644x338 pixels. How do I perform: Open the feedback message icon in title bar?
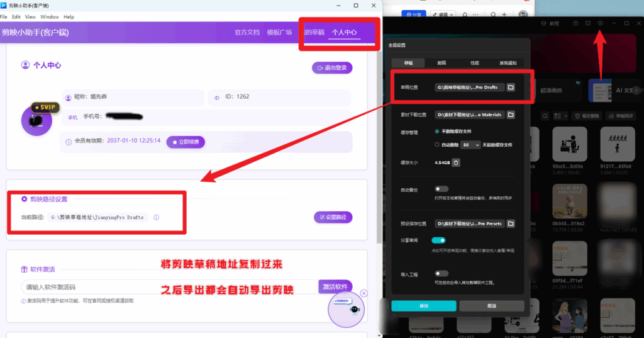point(587,23)
